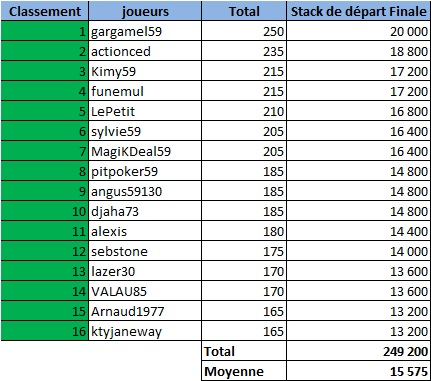Select the 14 400 stack cell
The height and width of the screenshot is (381, 431).
pos(358,231)
